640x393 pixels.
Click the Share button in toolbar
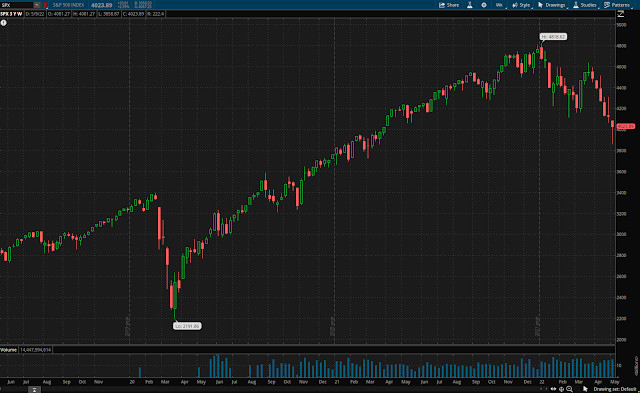(x=449, y=5)
